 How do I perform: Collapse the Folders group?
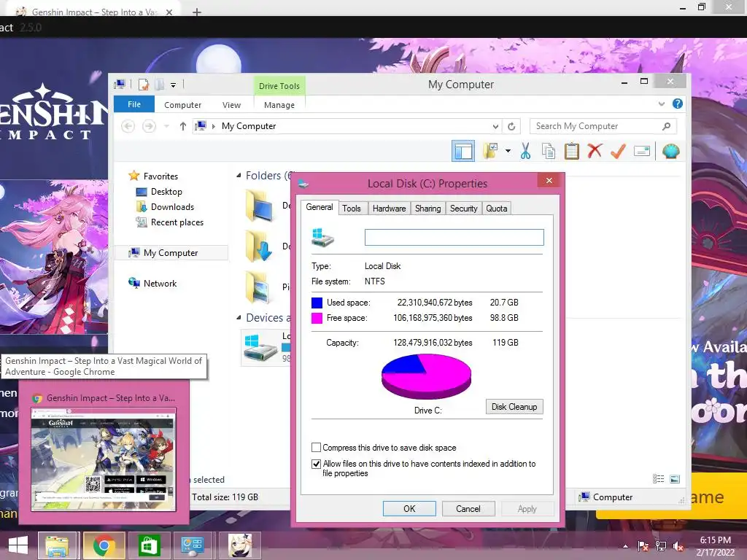pos(239,176)
